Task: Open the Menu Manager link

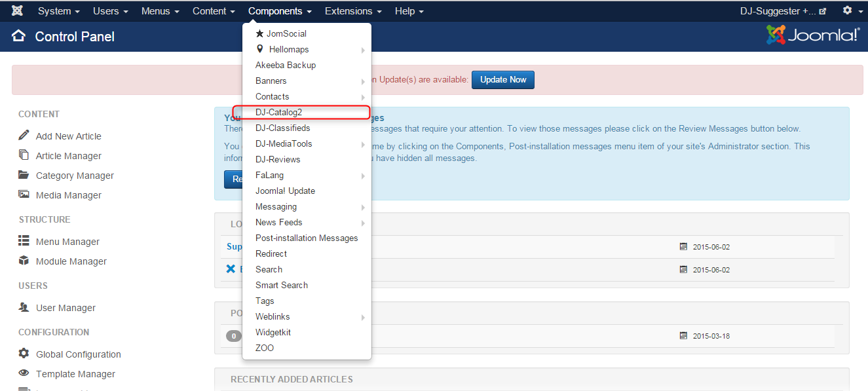Action: 67,242
